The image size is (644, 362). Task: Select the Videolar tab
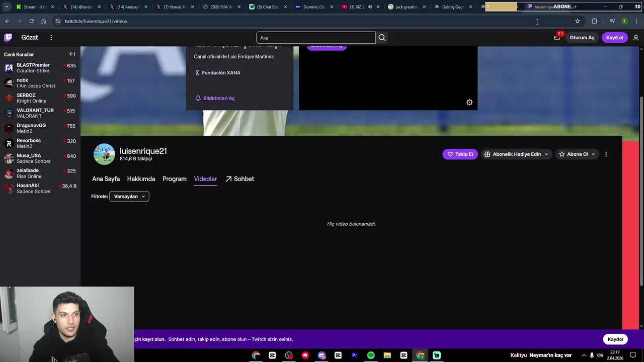(x=205, y=179)
